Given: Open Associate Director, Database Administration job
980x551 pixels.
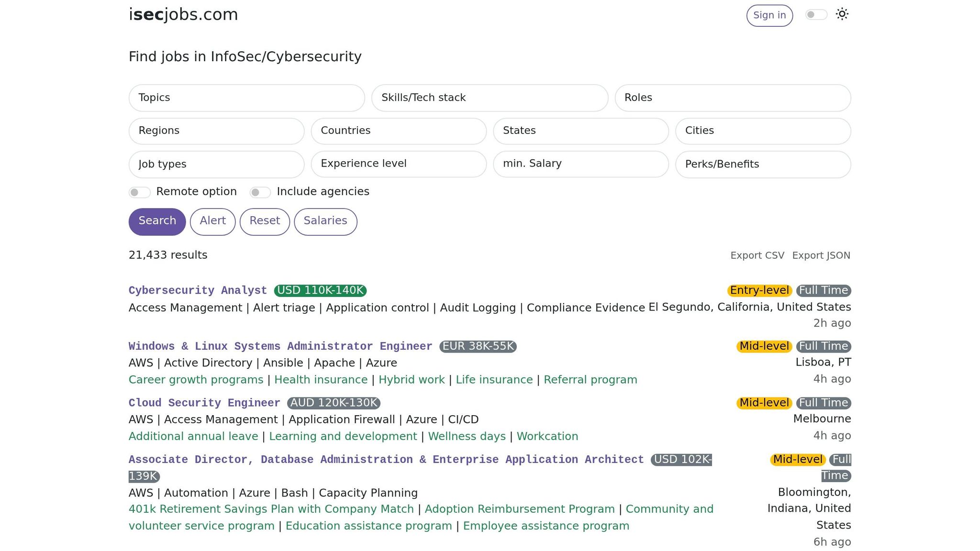Looking at the screenshot, I should pyautogui.click(x=386, y=459).
